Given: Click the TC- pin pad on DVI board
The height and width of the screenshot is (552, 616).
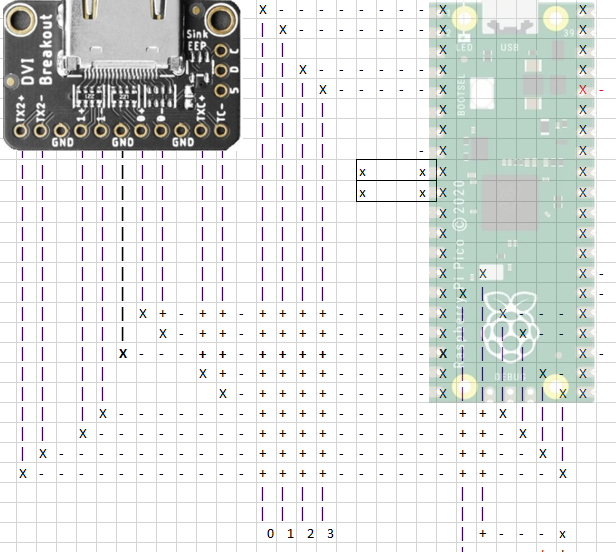Looking at the screenshot, I should [x=222, y=131].
